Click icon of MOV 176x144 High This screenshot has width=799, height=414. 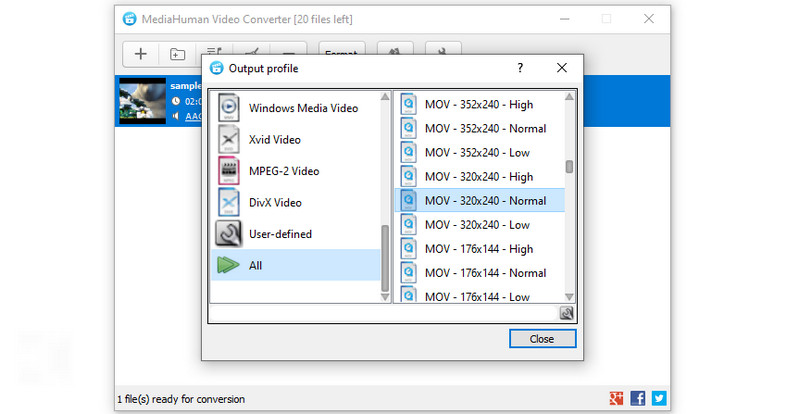click(408, 248)
